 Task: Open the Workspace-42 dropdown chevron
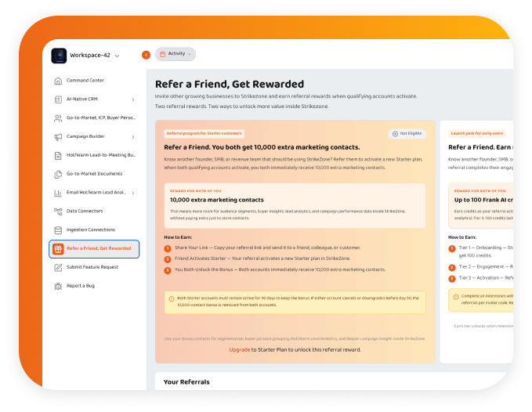point(117,56)
